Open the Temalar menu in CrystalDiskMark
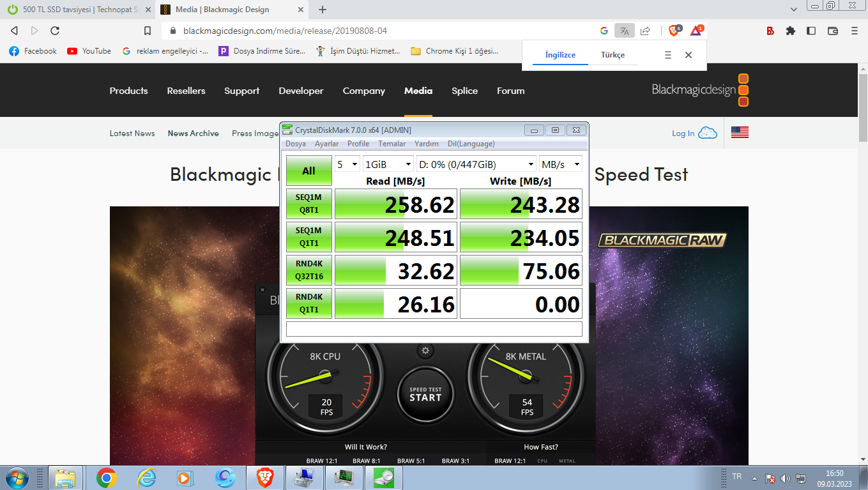Image resolution: width=868 pixels, height=490 pixels. pyautogui.click(x=392, y=144)
